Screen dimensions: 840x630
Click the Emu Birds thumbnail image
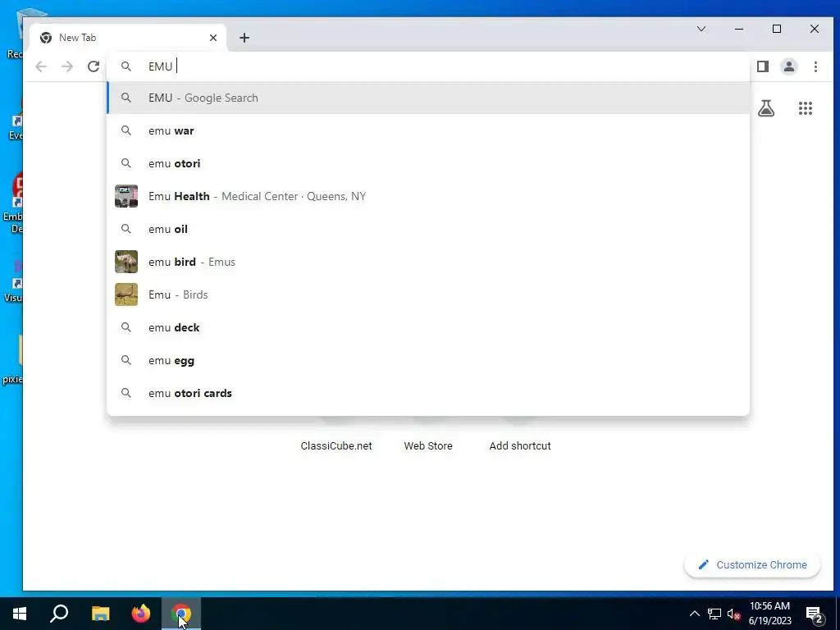tap(126, 294)
